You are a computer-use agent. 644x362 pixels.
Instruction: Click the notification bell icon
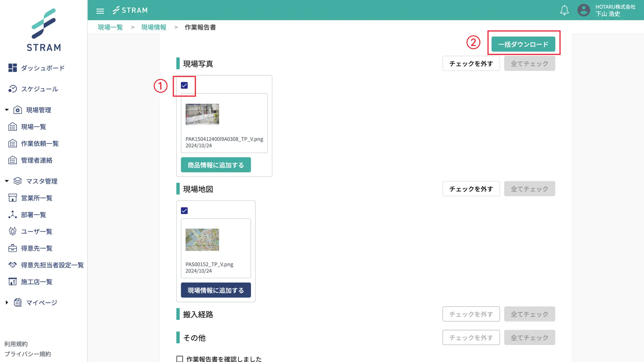pos(564,10)
